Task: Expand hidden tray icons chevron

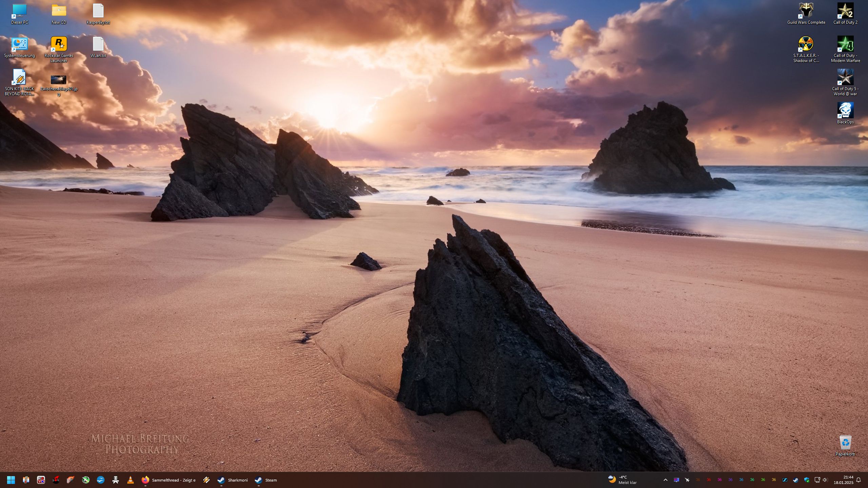Action: (x=665, y=480)
